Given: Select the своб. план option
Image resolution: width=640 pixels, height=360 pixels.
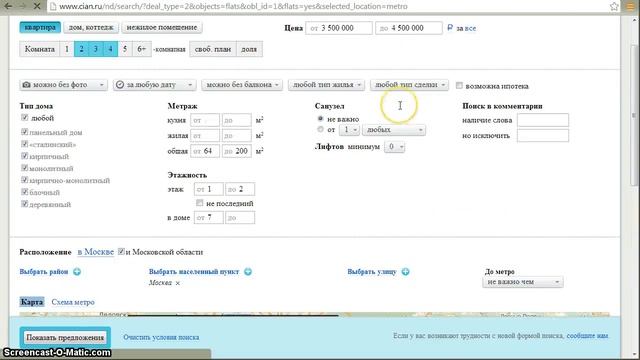Looking at the screenshot, I should coord(213,49).
